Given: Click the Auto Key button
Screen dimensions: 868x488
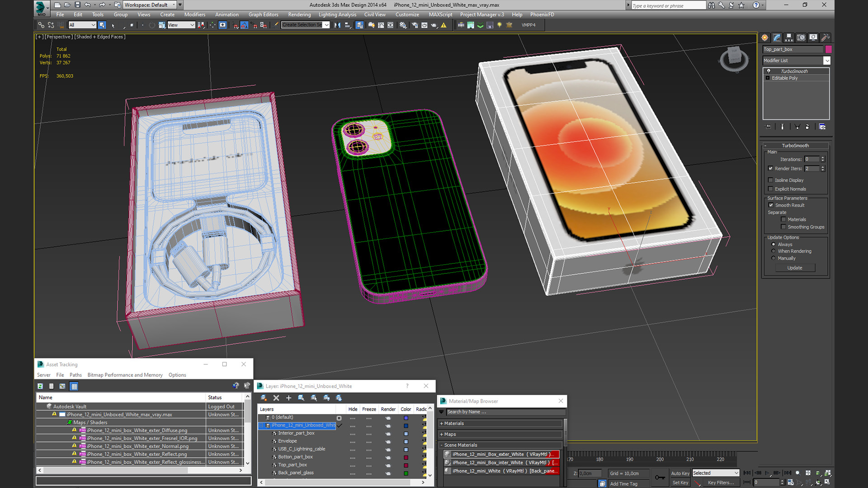Looking at the screenshot, I should click(680, 474).
